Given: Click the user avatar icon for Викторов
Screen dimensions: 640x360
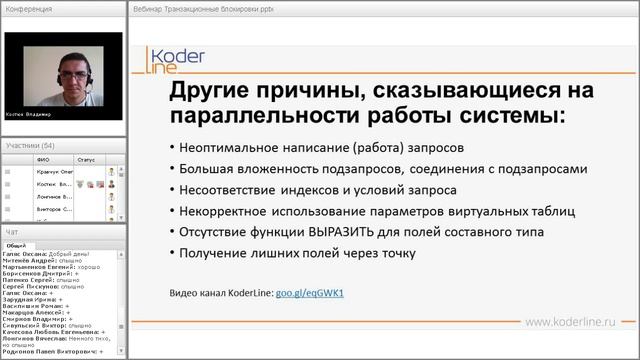Looking at the screenshot, I should pos(111,209).
